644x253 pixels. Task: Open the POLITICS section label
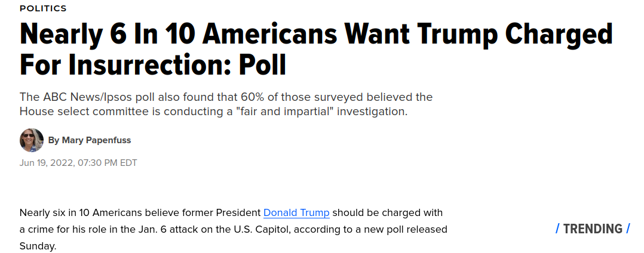click(x=43, y=8)
